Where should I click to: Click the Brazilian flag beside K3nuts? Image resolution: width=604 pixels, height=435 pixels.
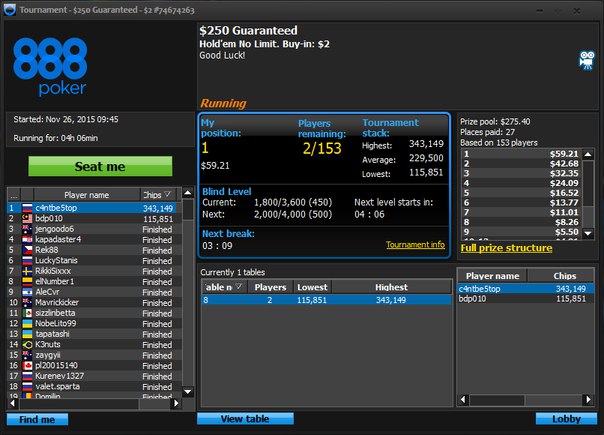(x=27, y=344)
